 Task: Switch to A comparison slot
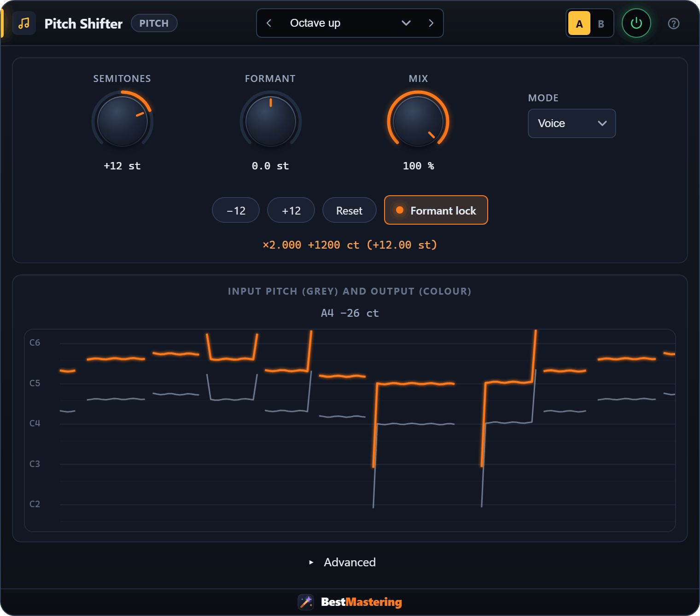click(579, 23)
